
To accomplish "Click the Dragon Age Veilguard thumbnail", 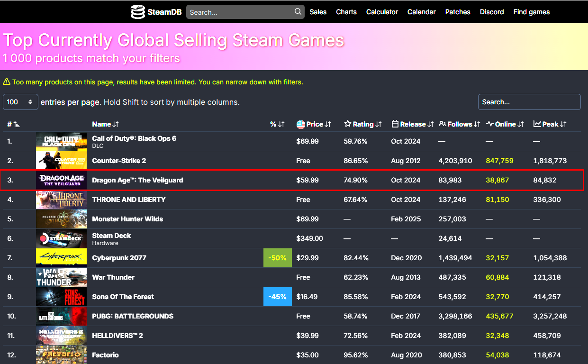I will [62, 180].
